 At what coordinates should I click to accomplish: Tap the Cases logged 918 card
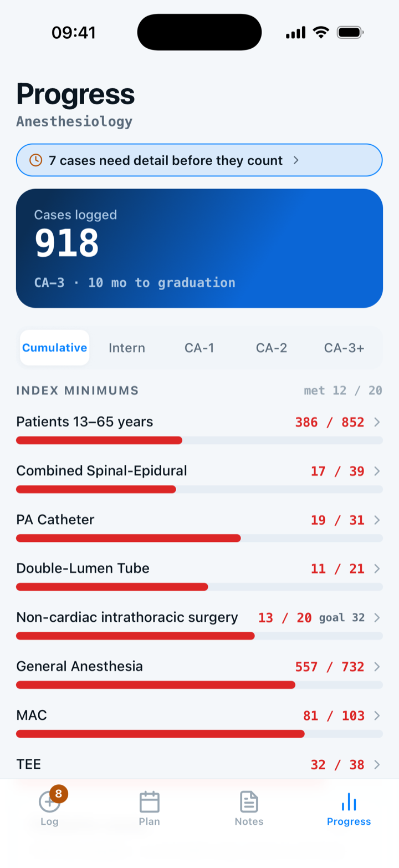pos(199,248)
